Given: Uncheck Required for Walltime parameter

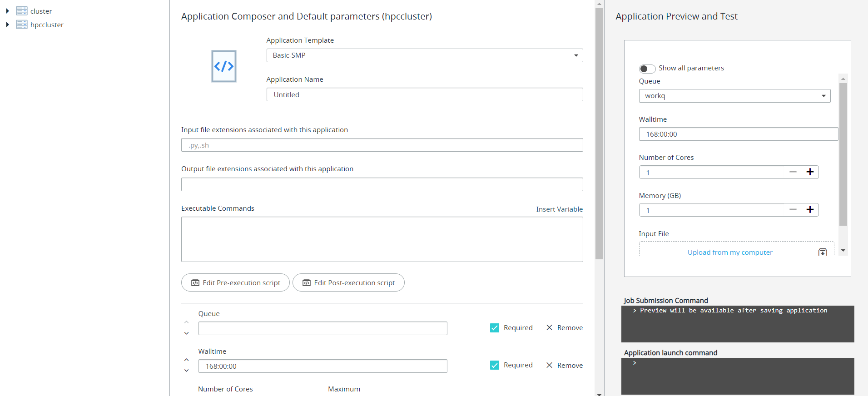Looking at the screenshot, I should [x=495, y=365].
